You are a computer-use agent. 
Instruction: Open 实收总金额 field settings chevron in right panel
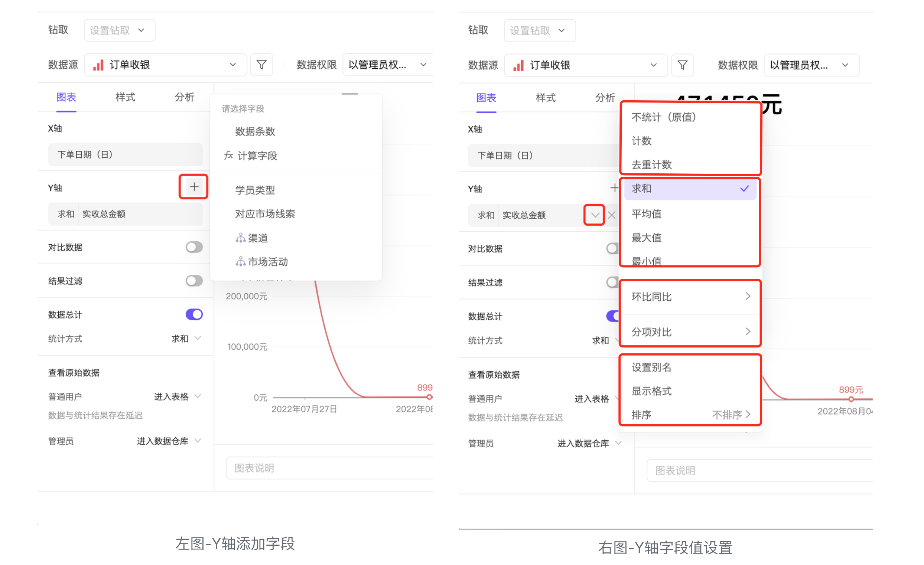[x=595, y=215]
